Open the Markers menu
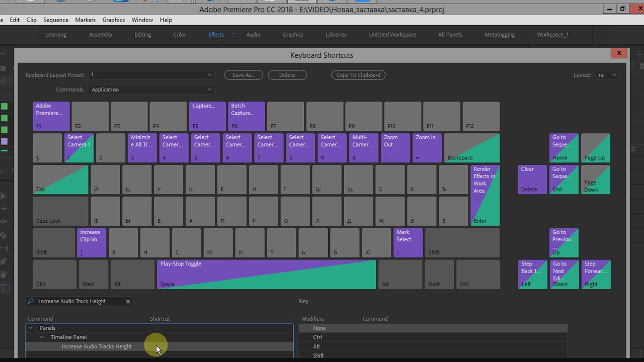 pyautogui.click(x=85, y=20)
